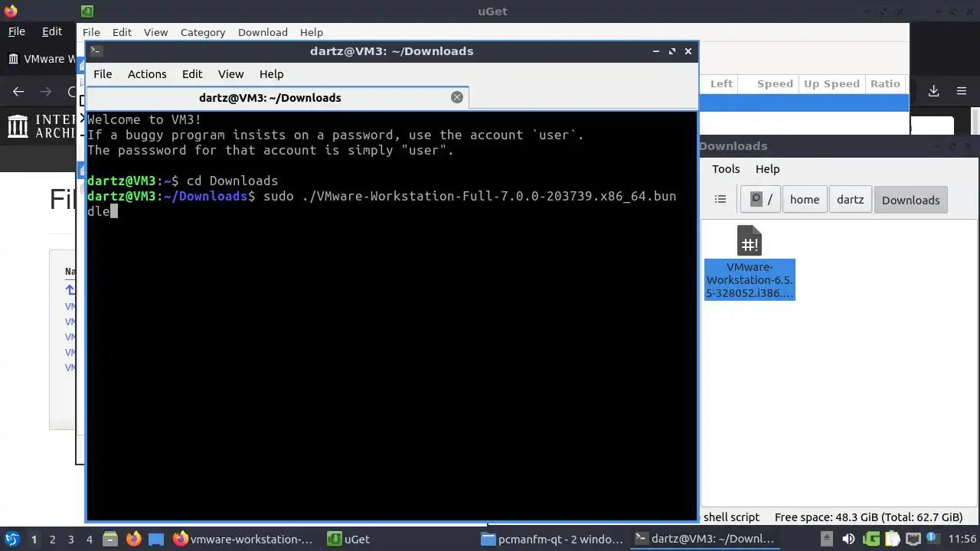The height and width of the screenshot is (551, 980).
Task: Switch to workspace 1
Action: click(34, 539)
